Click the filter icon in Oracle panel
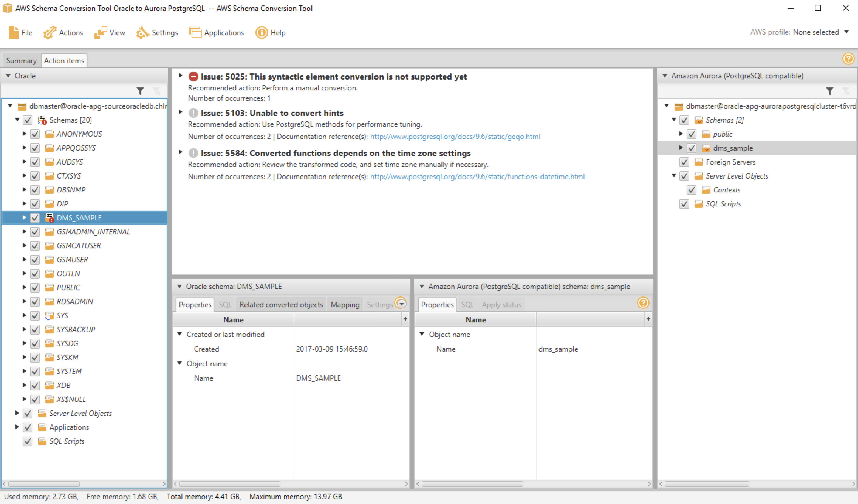 tap(140, 91)
